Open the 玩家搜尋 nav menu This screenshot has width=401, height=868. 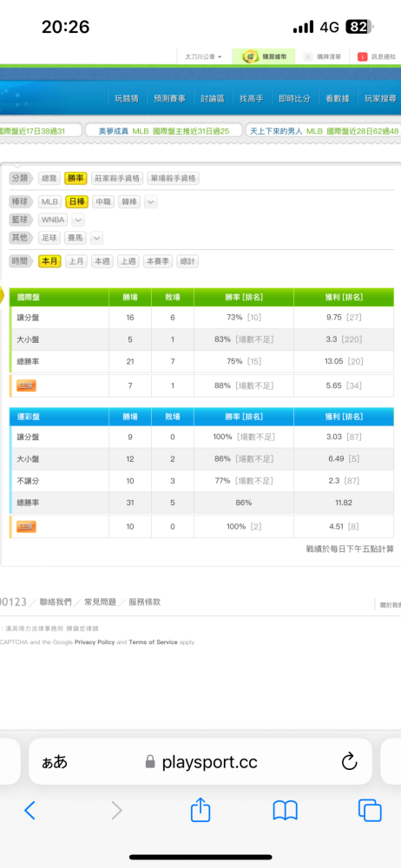click(380, 99)
